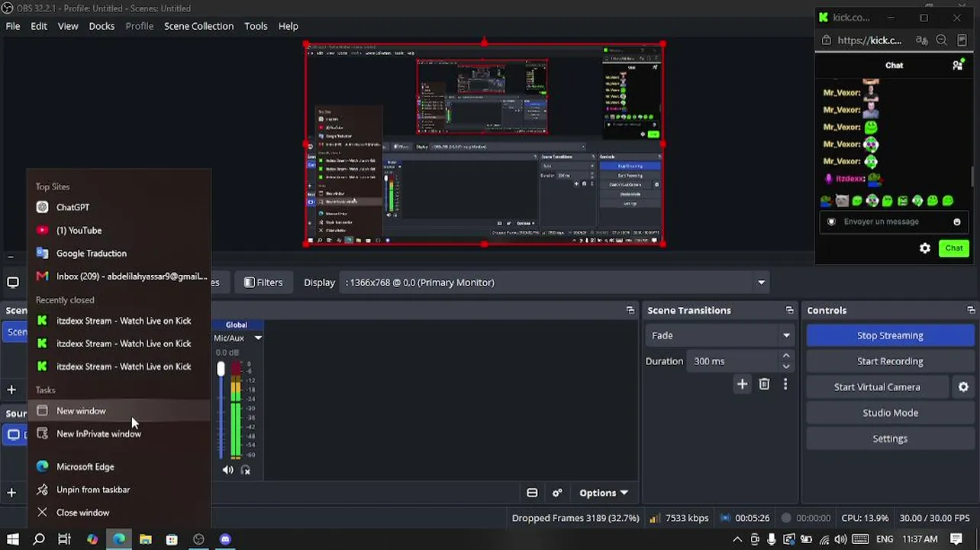Select Close window in jump list
Image resolution: width=980 pixels, height=550 pixels.
119,513
